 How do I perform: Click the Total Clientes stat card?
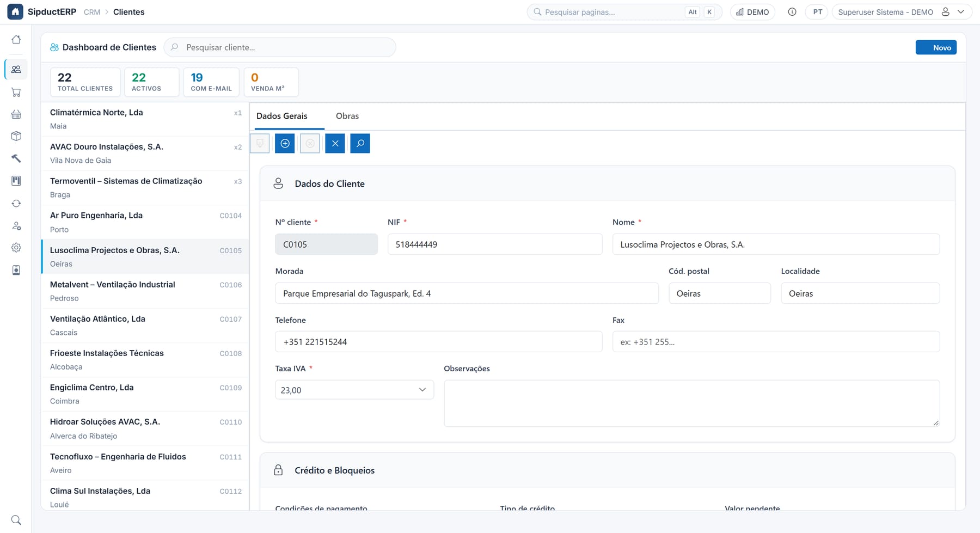[x=85, y=82]
